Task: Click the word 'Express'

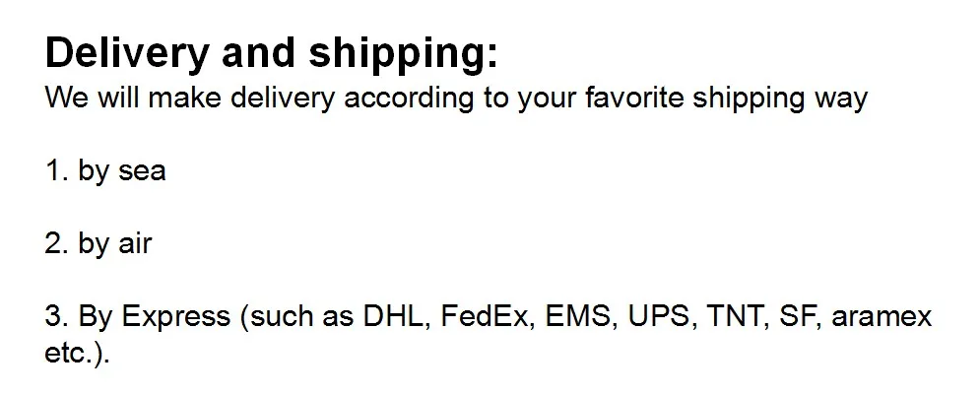Action: point(175,317)
